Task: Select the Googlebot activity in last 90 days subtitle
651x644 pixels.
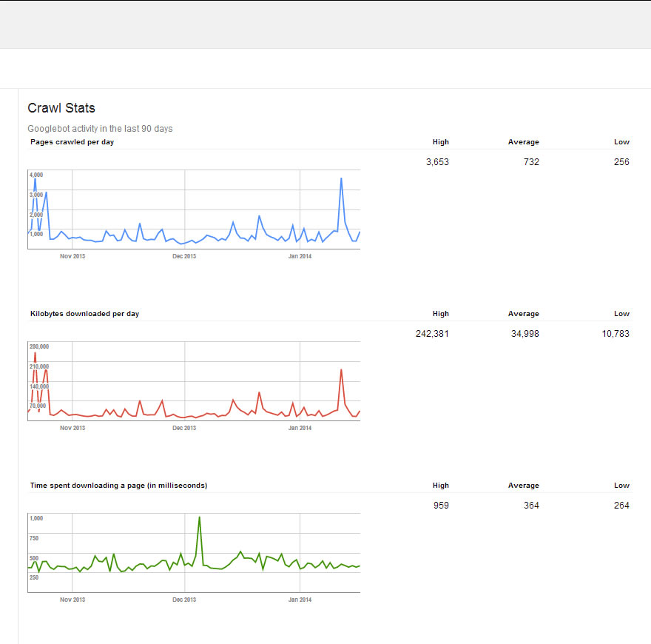Action: tap(100, 129)
